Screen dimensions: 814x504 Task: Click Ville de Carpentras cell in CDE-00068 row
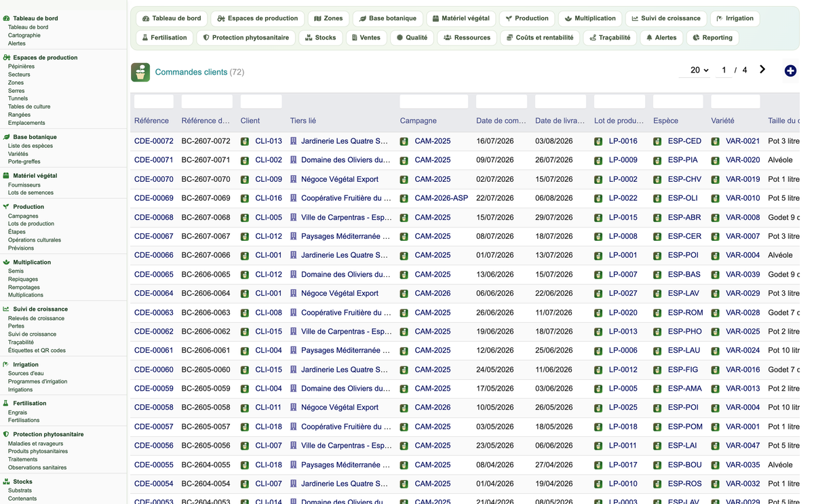pos(346,218)
